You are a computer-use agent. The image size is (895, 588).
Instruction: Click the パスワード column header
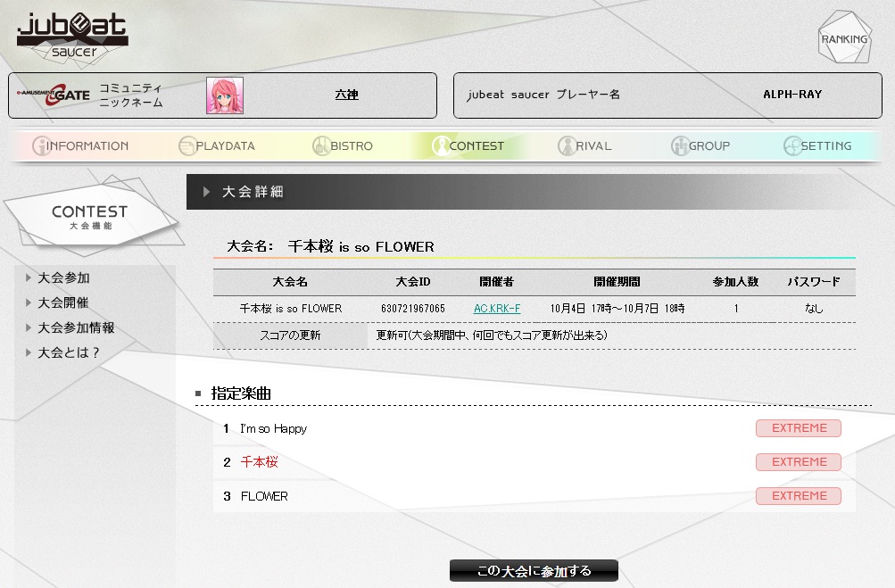click(814, 281)
